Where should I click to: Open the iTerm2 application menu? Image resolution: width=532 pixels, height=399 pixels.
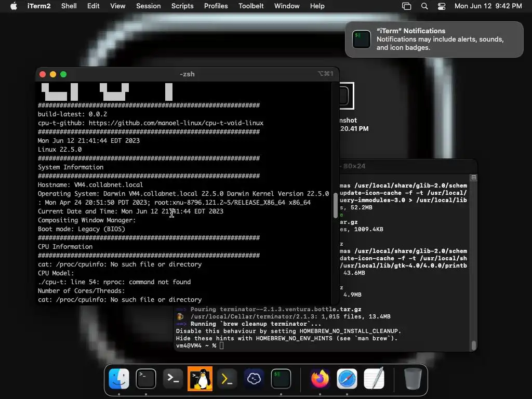(39, 6)
